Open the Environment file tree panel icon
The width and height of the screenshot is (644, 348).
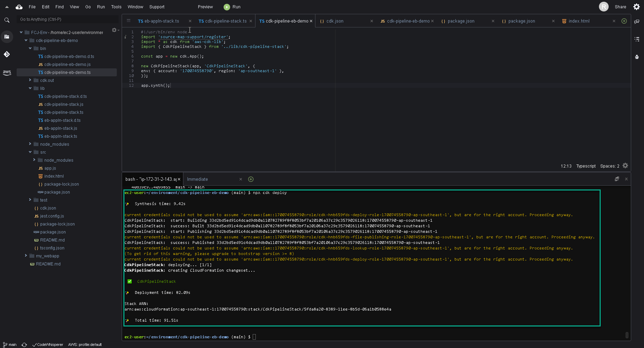(7, 36)
